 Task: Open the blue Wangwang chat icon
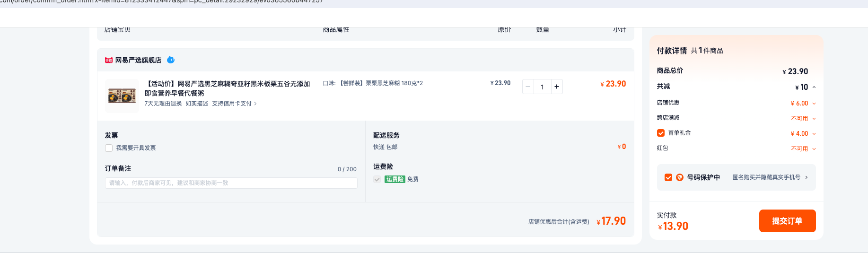[x=171, y=60]
